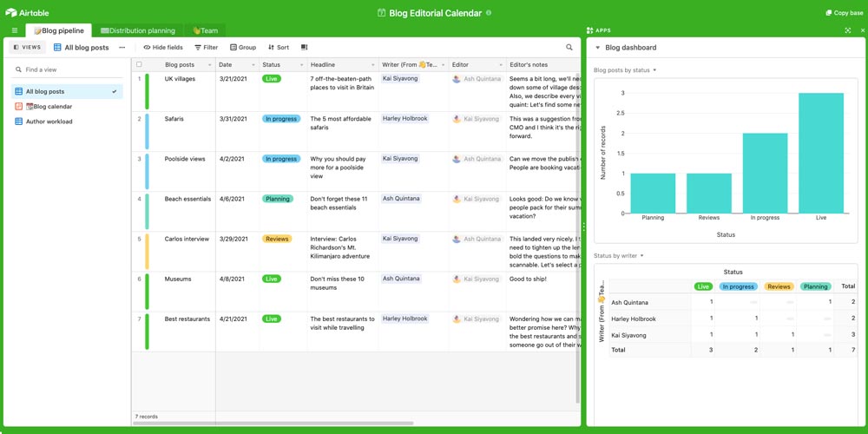Open Status column dropdown arrow
This screenshot has width=868, height=434.
302,65
